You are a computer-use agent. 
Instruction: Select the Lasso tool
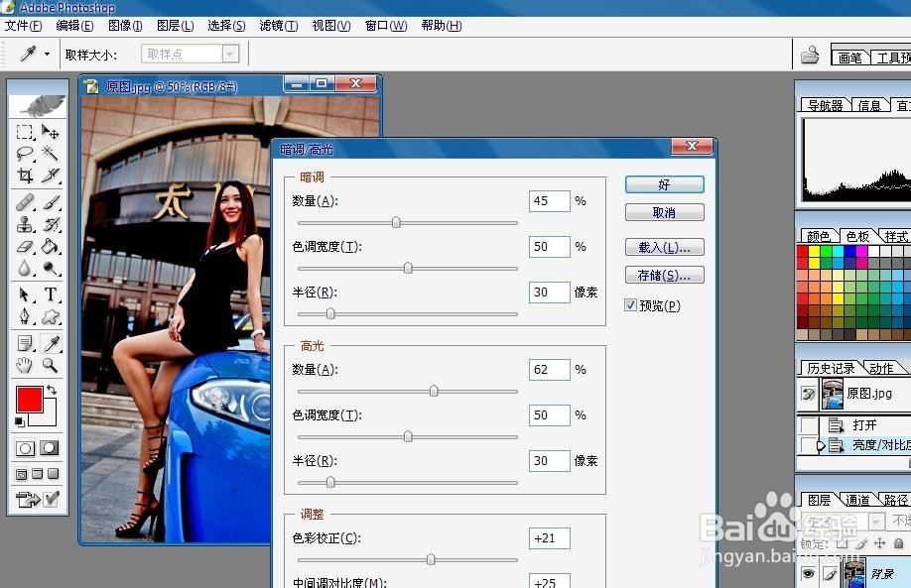[24, 154]
